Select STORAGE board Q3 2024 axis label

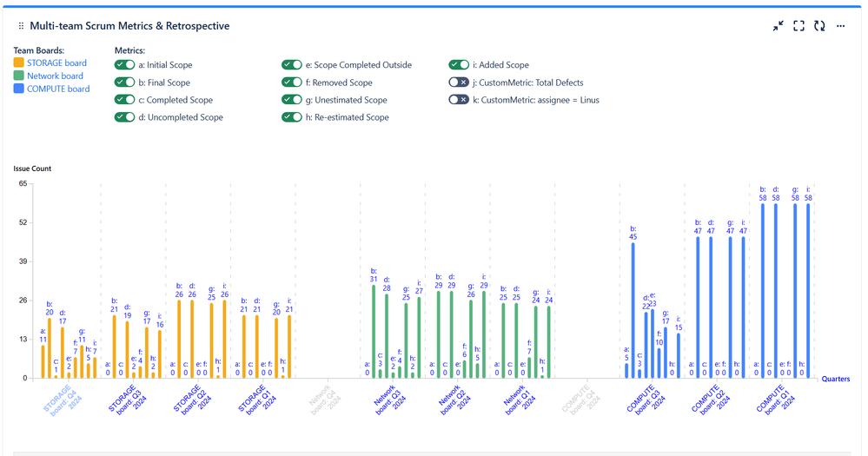[x=127, y=400]
